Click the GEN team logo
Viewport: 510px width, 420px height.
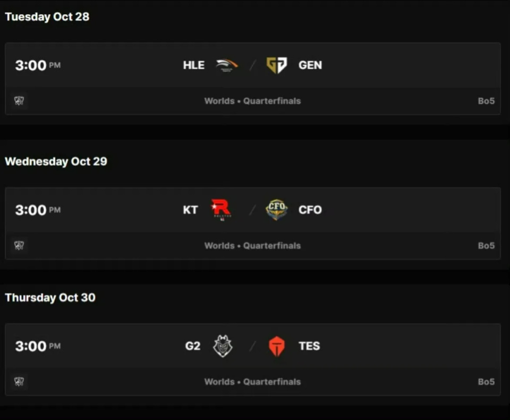(x=276, y=65)
